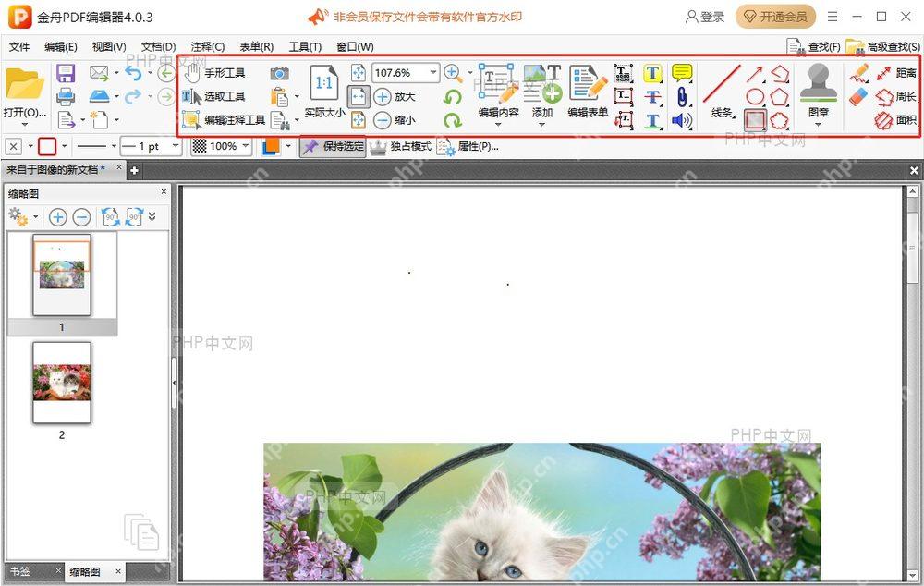Click the Print printer icon
This screenshot has width=924, height=586.
point(66,96)
